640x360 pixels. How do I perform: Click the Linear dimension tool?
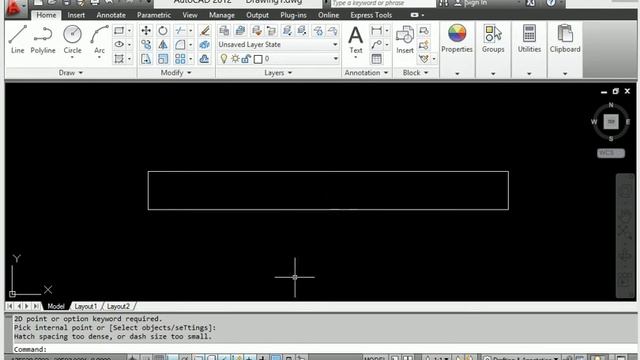(x=376, y=31)
